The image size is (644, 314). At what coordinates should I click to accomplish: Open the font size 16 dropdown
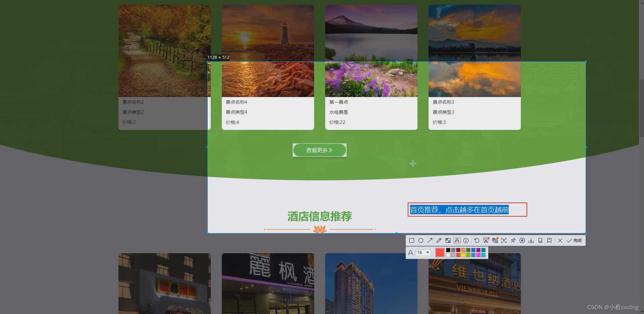(424, 253)
